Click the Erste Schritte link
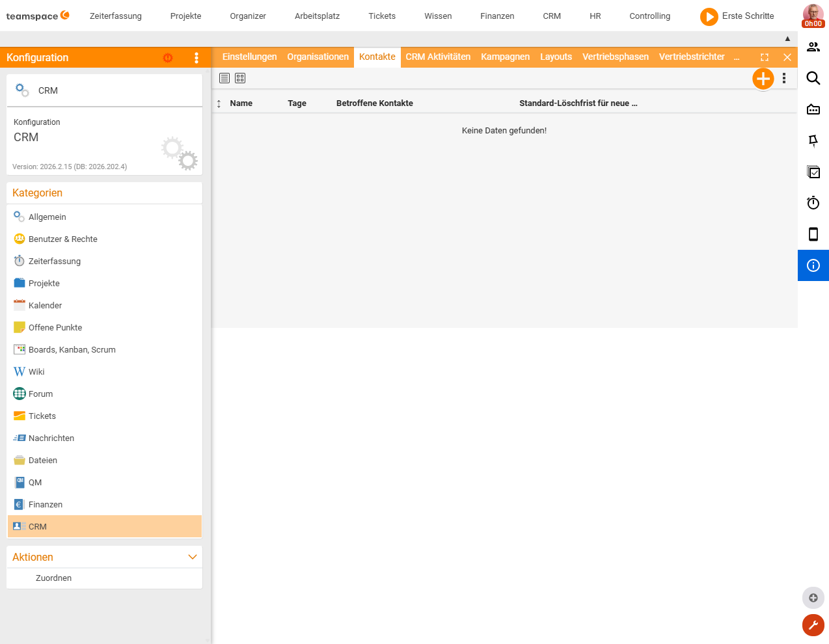Image resolution: width=829 pixels, height=644 pixels. click(748, 16)
